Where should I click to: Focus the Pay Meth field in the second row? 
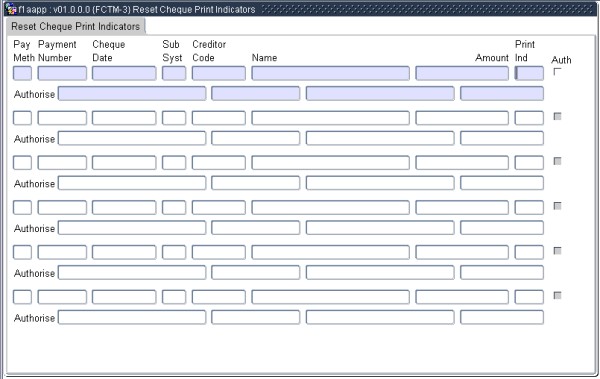[23, 118]
